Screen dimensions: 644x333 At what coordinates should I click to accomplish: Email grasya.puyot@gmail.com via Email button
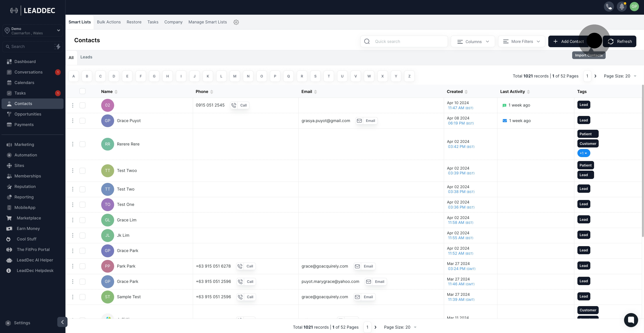click(366, 121)
